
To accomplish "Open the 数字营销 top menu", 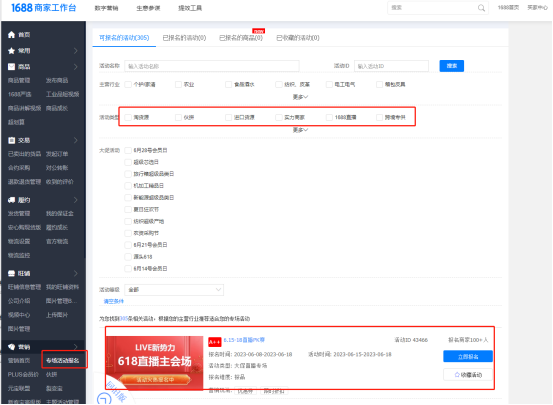I will coord(106,8).
